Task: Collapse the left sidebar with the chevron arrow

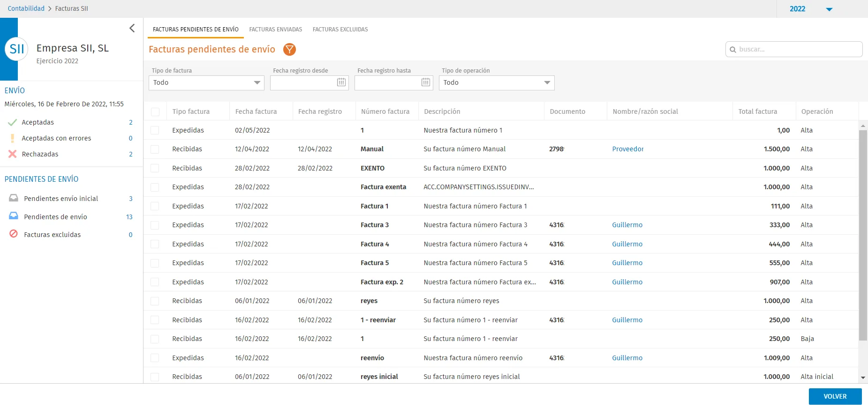Action: (x=132, y=28)
